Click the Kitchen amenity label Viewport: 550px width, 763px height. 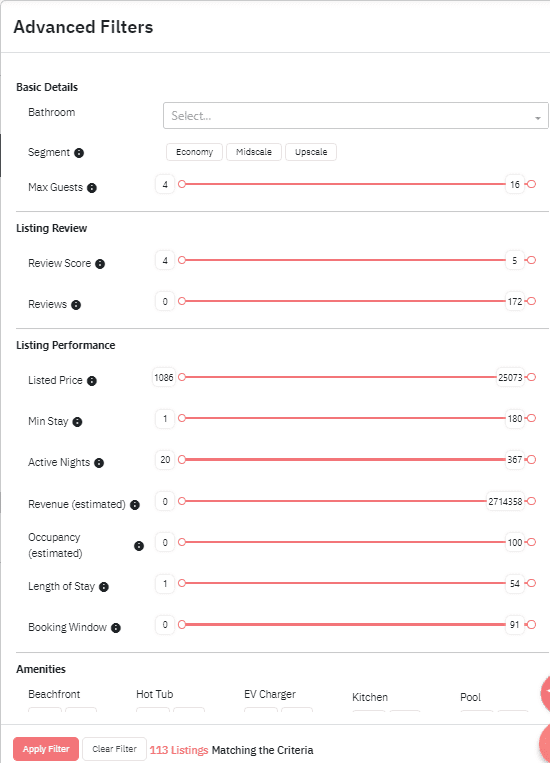coord(370,697)
